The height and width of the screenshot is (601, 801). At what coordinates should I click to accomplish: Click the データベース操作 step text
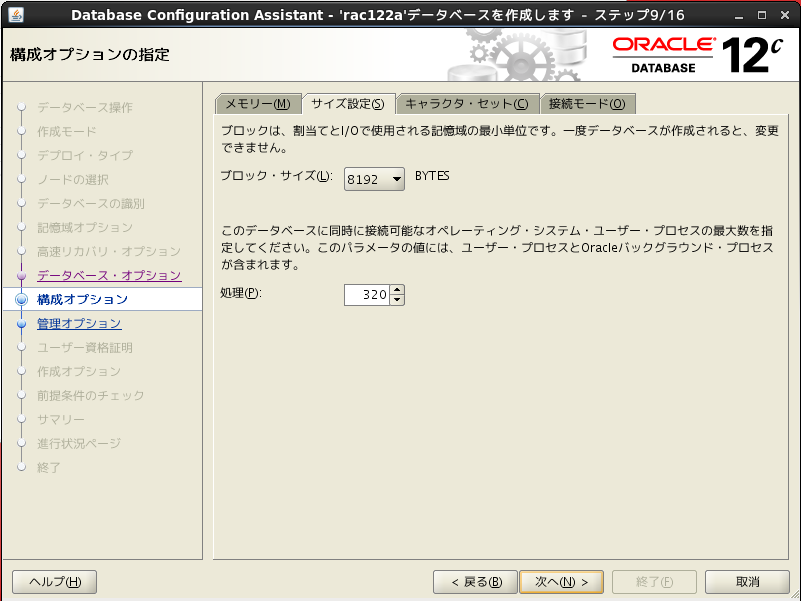(x=85, y=107)
